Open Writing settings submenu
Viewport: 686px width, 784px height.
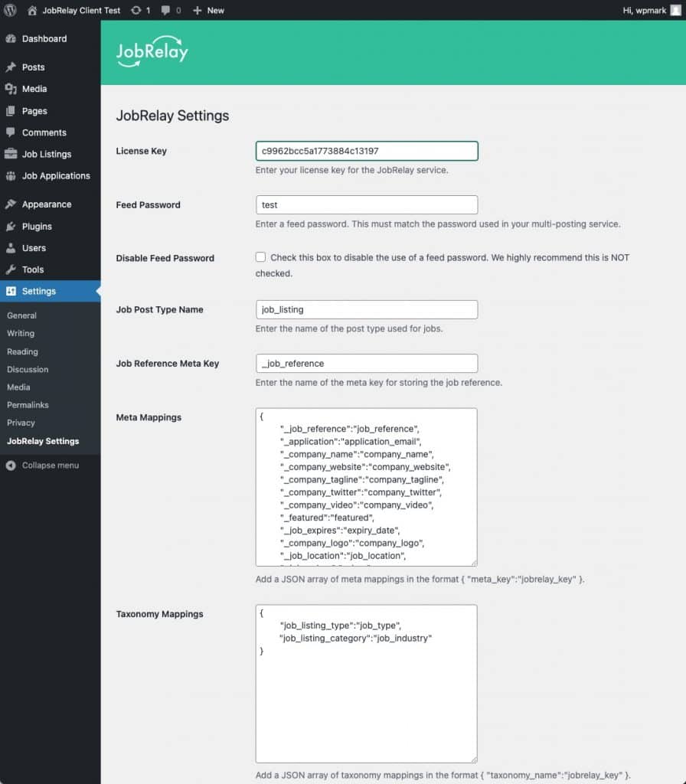(21, 333)
